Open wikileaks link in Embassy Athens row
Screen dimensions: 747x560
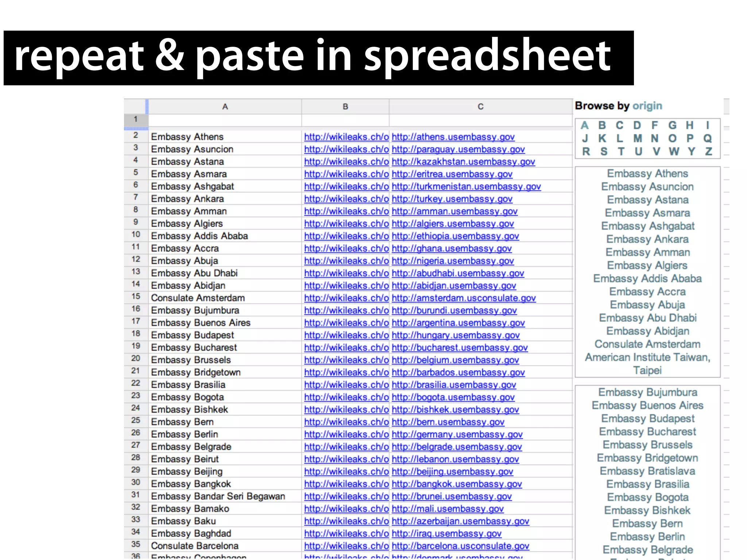coord(347,137)
